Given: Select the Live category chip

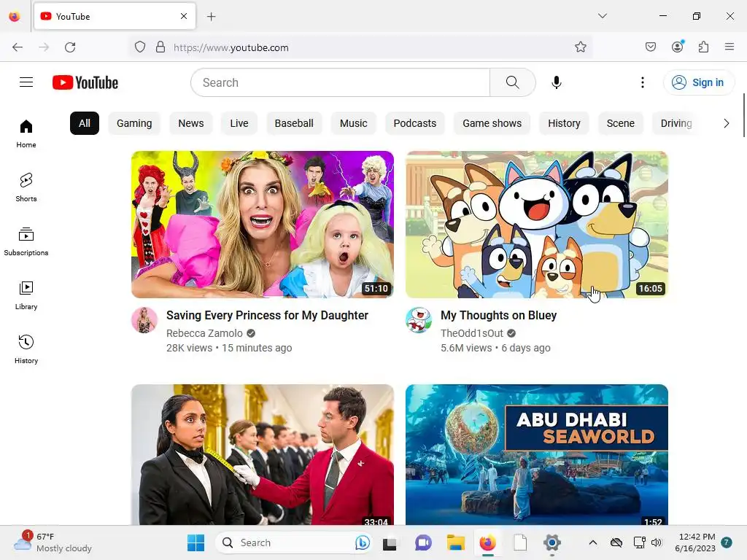Looking at the screenshot, I should (x=239, y=123).
